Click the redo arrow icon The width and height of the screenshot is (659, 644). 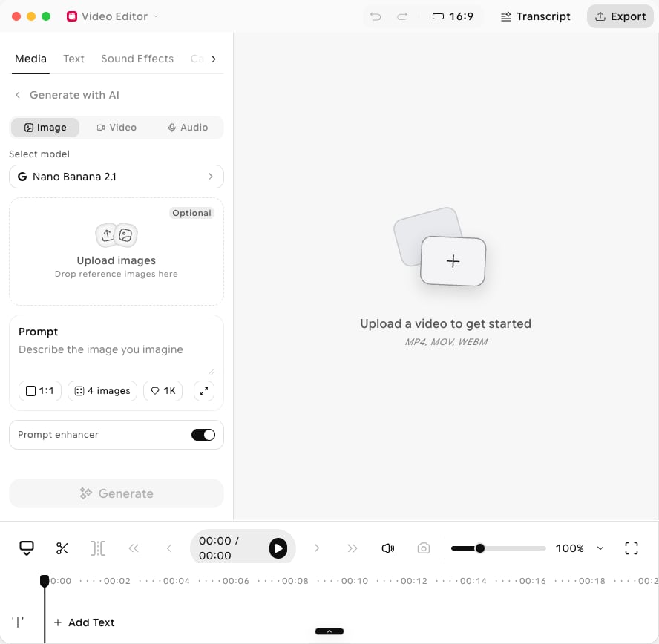coord(402,16)
